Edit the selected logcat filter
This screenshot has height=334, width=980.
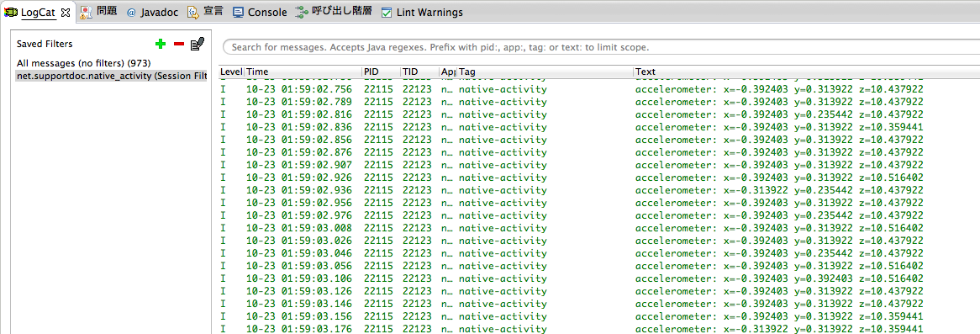coord(198,44)
